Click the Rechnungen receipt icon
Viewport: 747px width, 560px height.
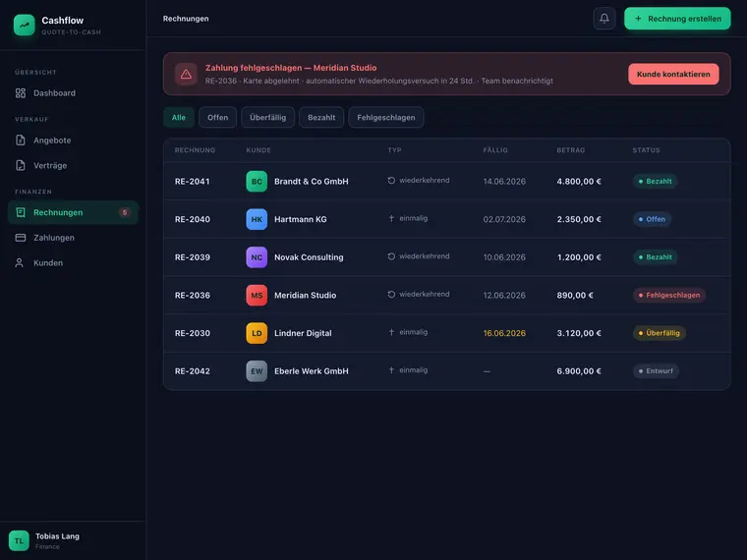(21, 212)
